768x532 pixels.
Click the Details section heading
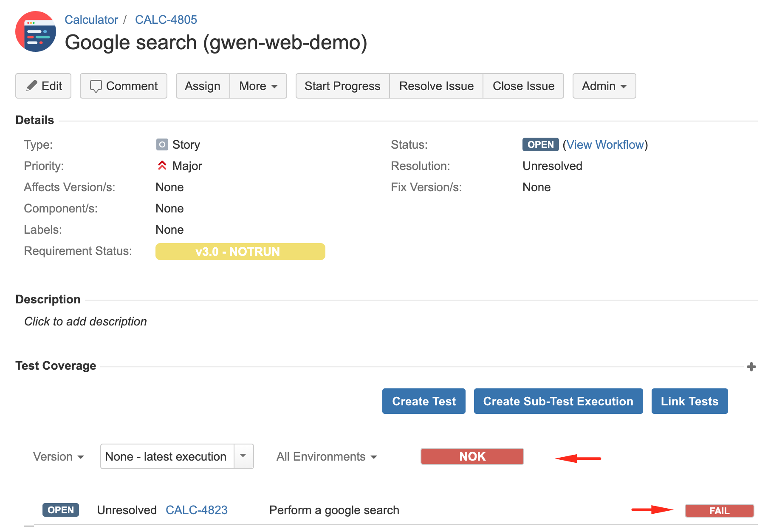35,120
